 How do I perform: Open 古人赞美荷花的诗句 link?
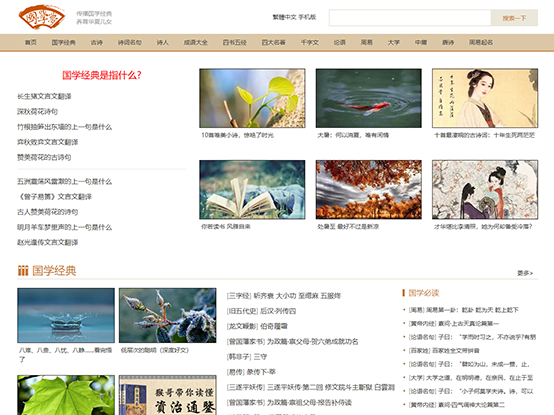48,212
